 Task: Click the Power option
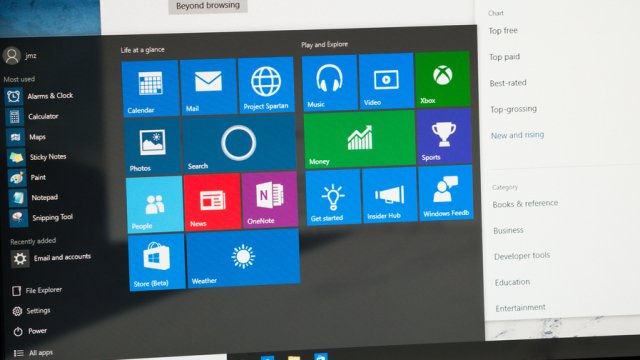(30, 331)
